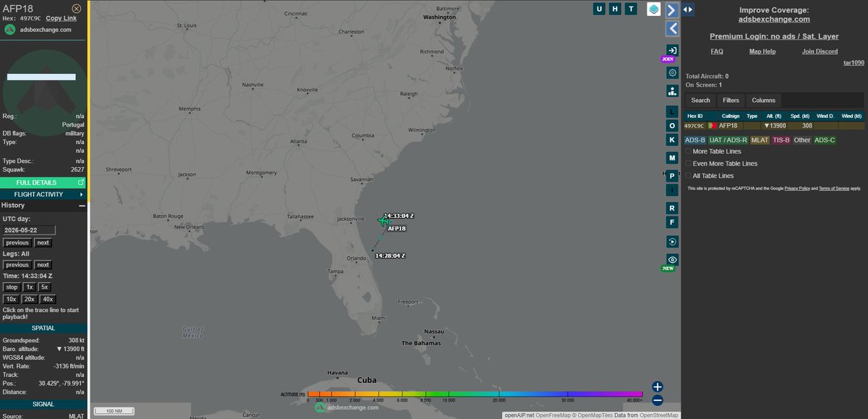
Task: Click the double-arrow sidebar toggle
Action: (688, 9)
